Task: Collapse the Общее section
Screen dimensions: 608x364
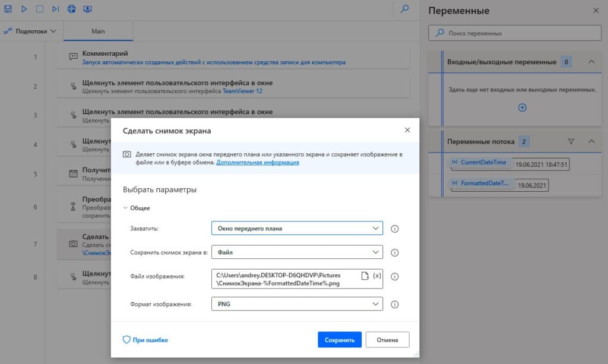Action: point(137,208)
